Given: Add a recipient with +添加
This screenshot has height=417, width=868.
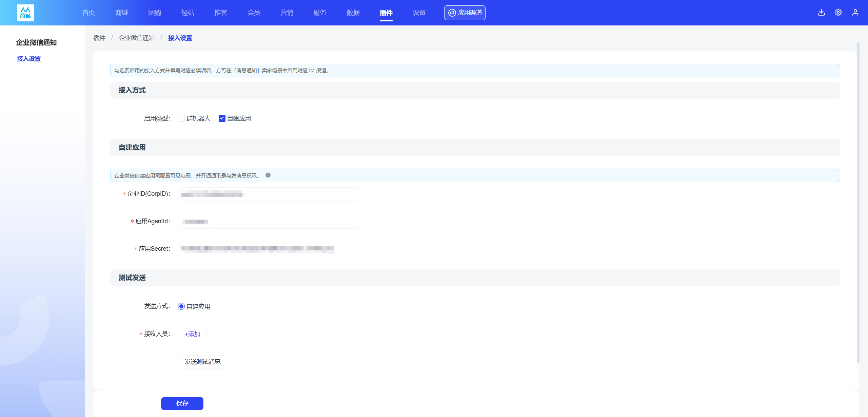Looking at the screenshot, I should (192, 334).
